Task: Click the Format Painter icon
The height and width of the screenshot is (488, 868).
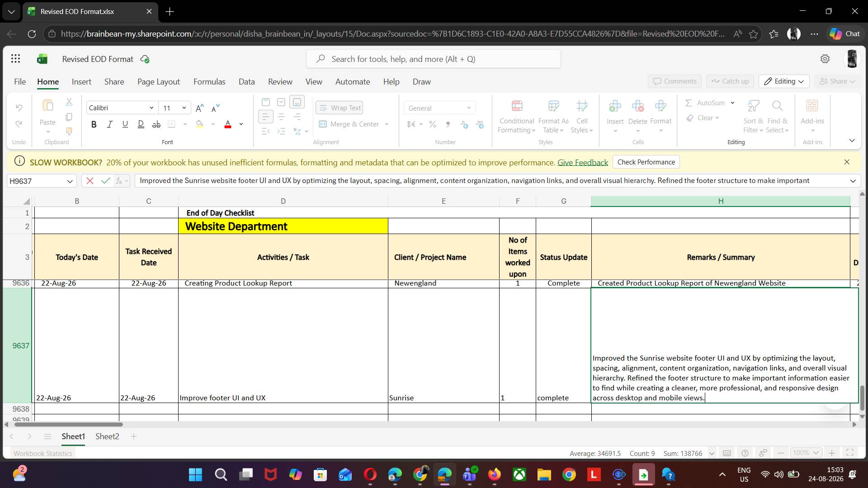Action: point(69,131)
